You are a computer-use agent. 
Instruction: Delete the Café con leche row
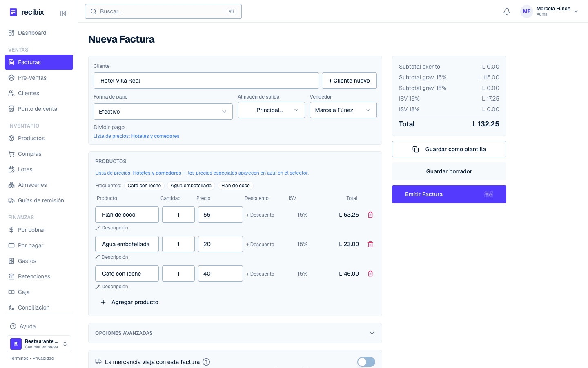pyautogui.click(x=370, y=274)
